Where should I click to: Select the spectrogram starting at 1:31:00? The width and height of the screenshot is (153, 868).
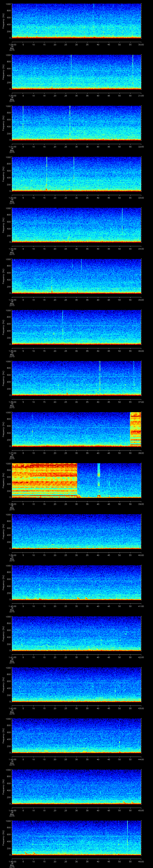76,123
